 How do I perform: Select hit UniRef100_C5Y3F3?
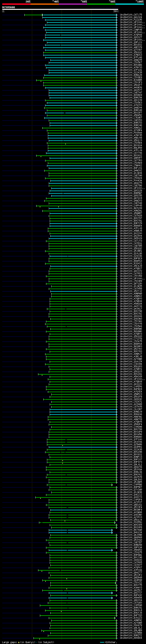click(131, 82)
